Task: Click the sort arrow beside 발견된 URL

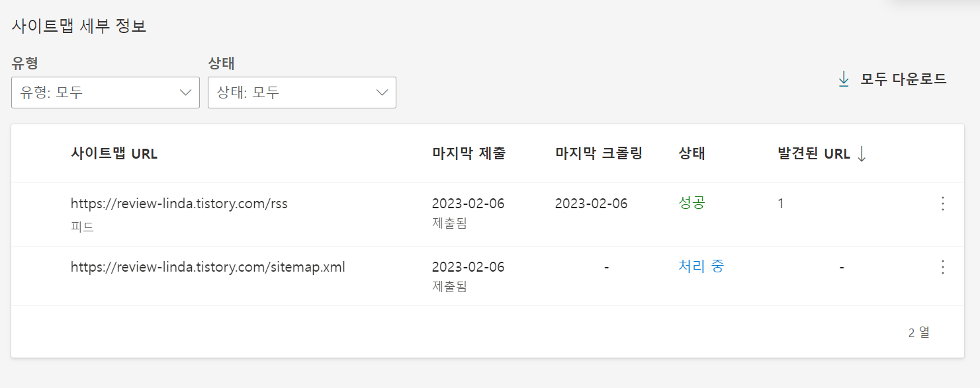Action: pyautogui.click(x=862, y=153)
